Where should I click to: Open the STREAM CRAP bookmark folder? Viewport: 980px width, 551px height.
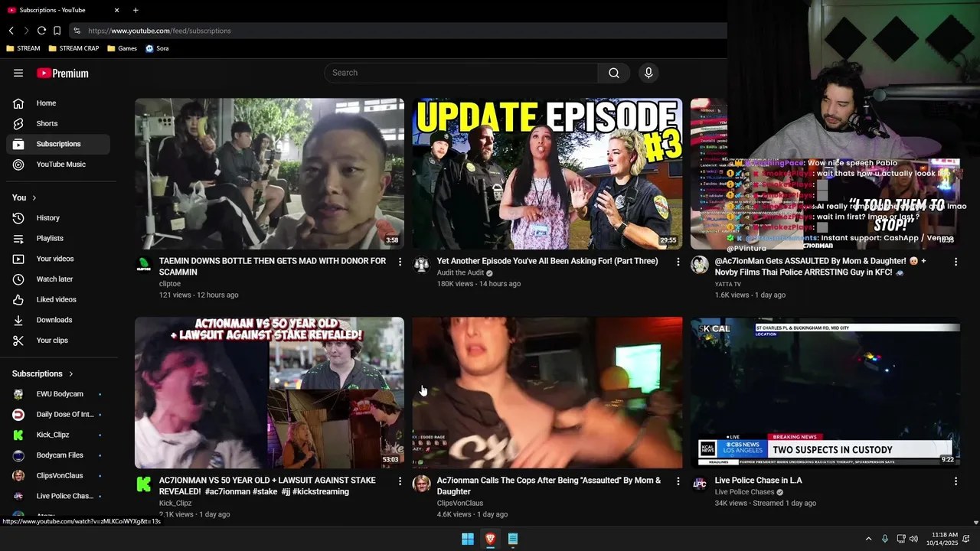click(x=73, y=48)
